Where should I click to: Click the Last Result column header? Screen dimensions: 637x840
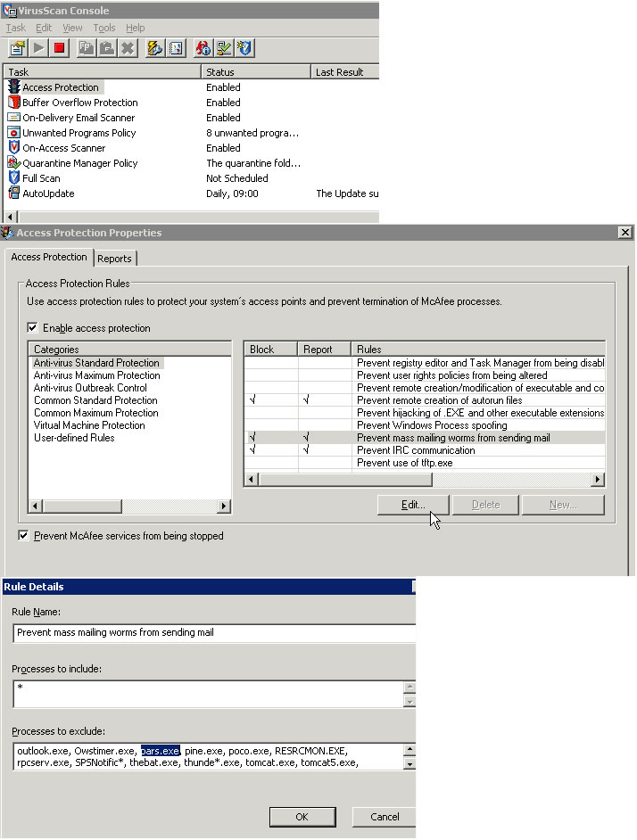click(x=344, y=72)
